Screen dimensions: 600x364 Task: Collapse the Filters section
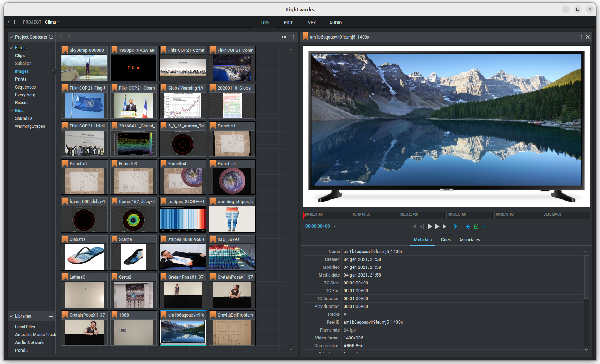(11, 48)
